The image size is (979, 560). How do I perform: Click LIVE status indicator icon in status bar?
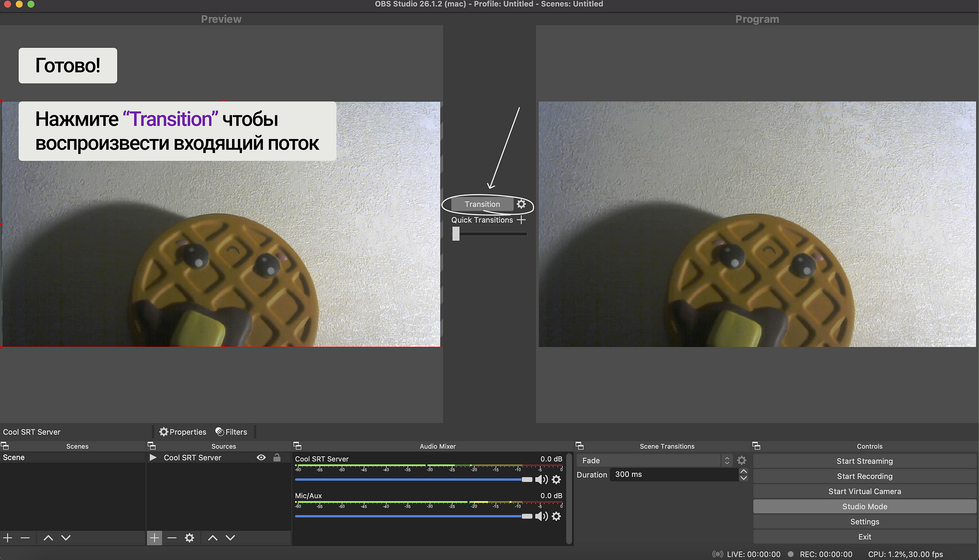pyautogui.click(x=718, y=554)
